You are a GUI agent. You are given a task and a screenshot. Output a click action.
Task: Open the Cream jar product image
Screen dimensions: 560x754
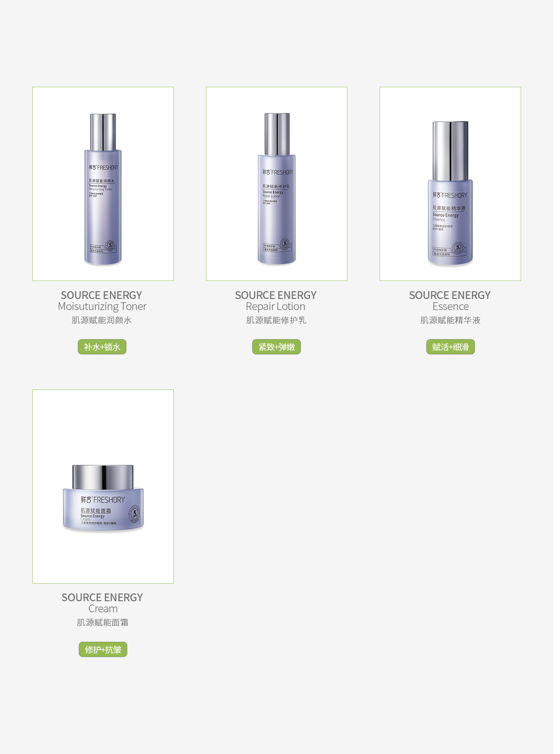[x=103, y=487]
